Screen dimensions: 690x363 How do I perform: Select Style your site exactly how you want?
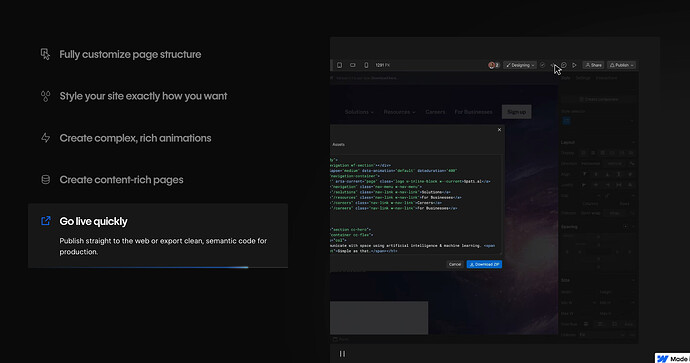click(143, 96)
